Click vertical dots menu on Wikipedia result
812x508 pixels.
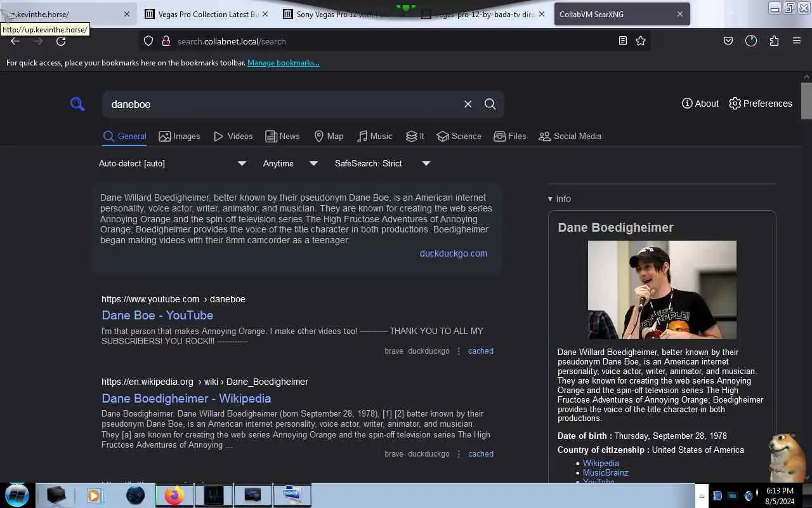pos(459,454)
